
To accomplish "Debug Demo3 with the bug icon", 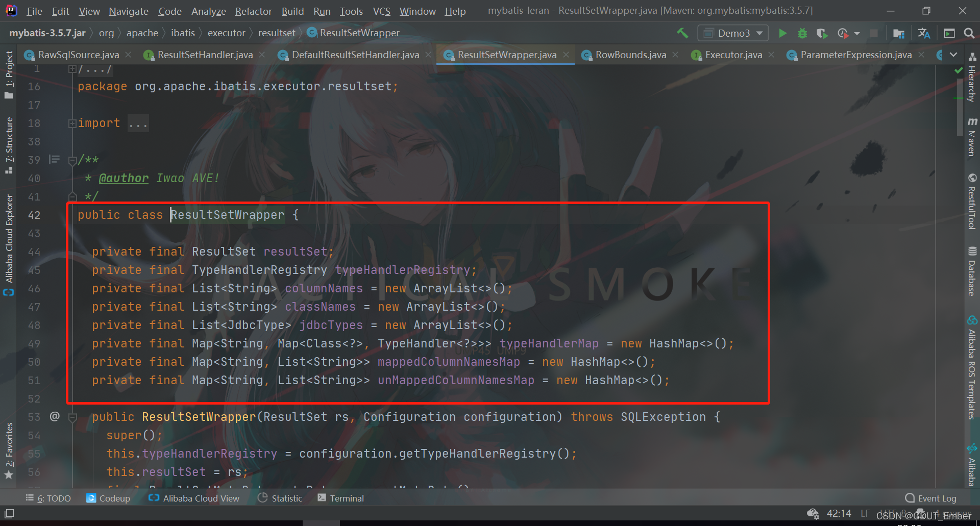I will [802, 33].
